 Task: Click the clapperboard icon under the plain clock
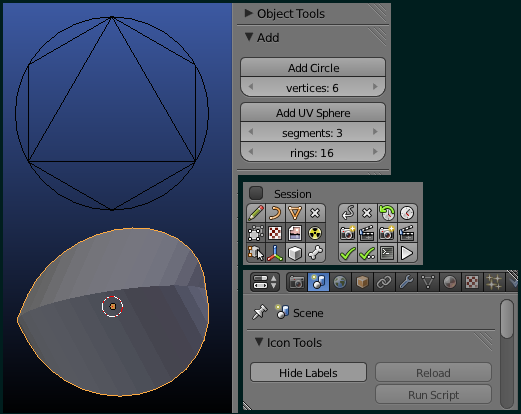tap(407, 233)
